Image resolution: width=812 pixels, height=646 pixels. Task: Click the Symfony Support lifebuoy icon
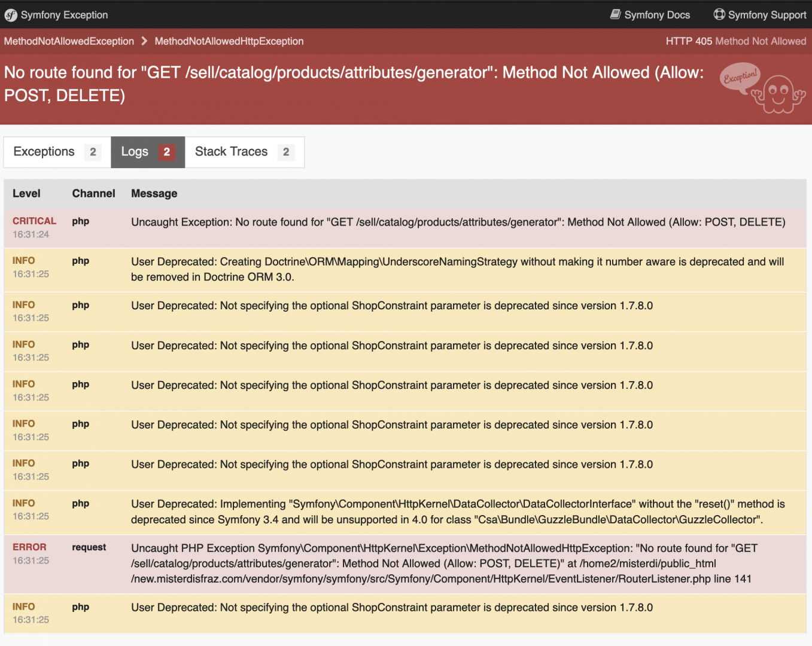click(719, 14)
